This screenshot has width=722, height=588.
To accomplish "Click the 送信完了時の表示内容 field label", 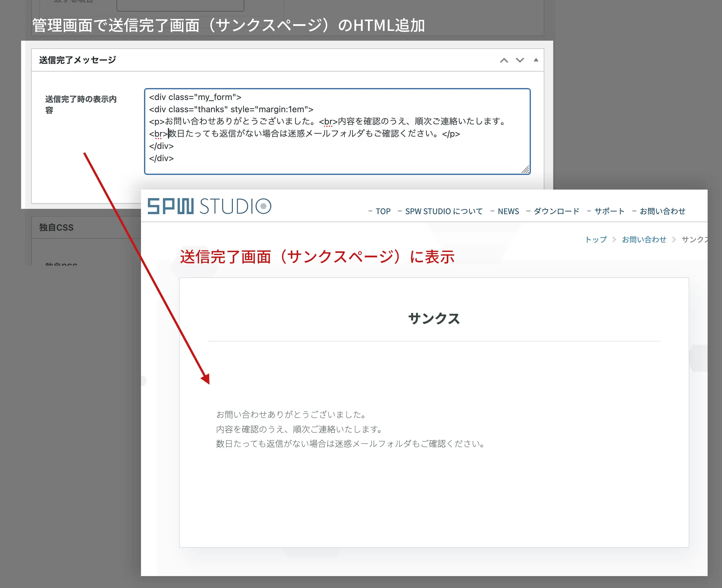I will (x=81, y=105).
